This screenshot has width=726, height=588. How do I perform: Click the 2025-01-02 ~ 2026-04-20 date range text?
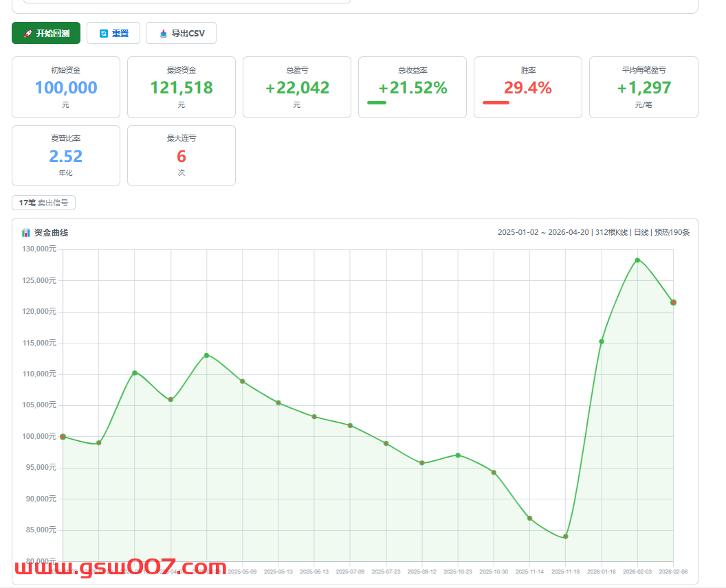[x=544, y=232]
